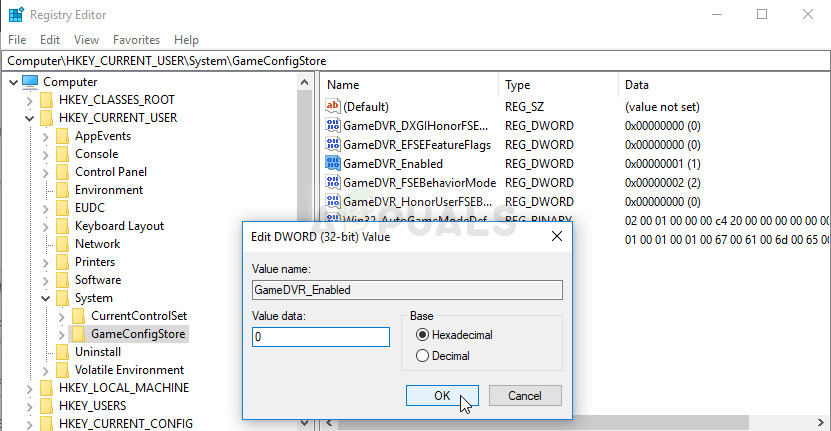
Task: Expand the Control Panel key
Action: tap(46, 172)
